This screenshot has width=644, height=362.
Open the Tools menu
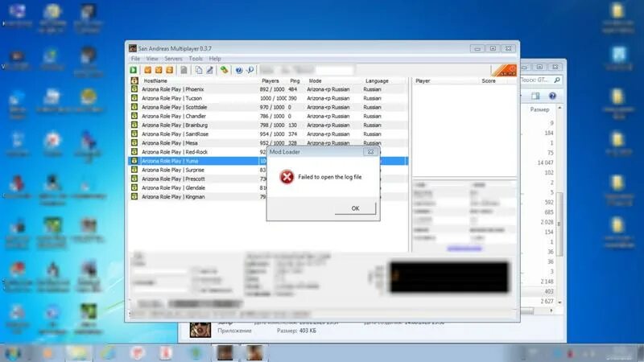pos(196,59)
